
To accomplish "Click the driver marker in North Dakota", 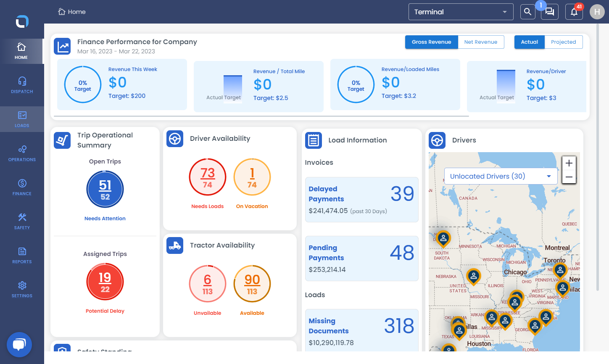I will tap(443, 239).
